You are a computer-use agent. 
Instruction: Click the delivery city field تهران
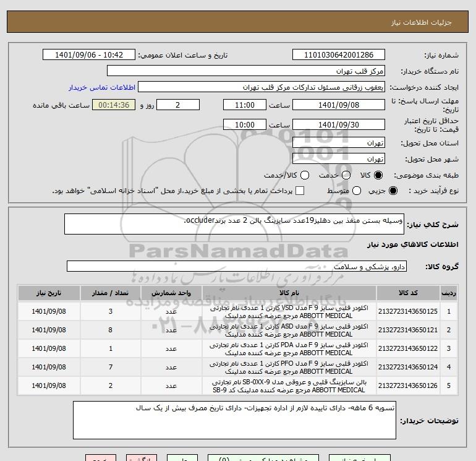point(339,159)
